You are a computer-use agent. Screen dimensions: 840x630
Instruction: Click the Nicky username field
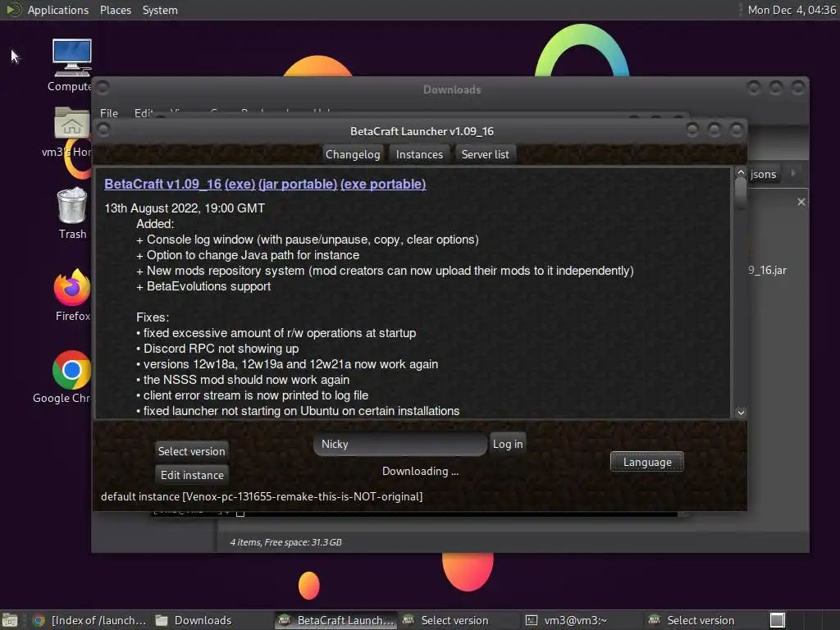coord(400,444)
